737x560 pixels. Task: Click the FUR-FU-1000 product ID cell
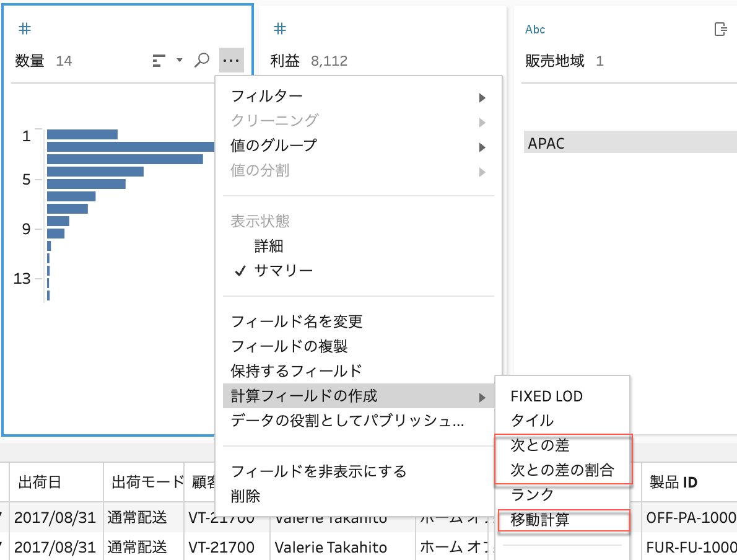pyautogui.click(x=689, y=548)
